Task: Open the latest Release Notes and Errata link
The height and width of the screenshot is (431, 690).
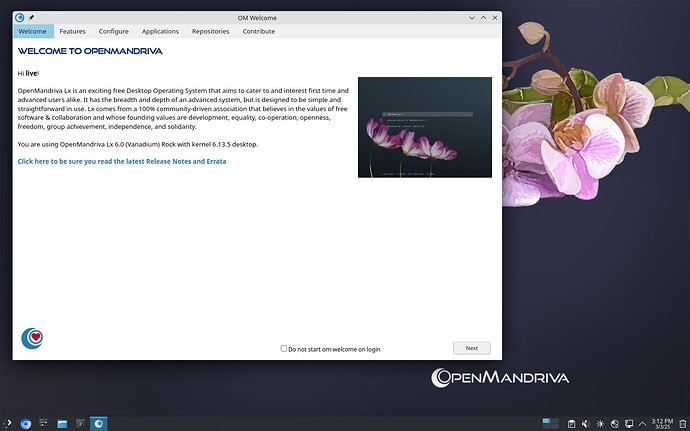Action: coord(122,161)
